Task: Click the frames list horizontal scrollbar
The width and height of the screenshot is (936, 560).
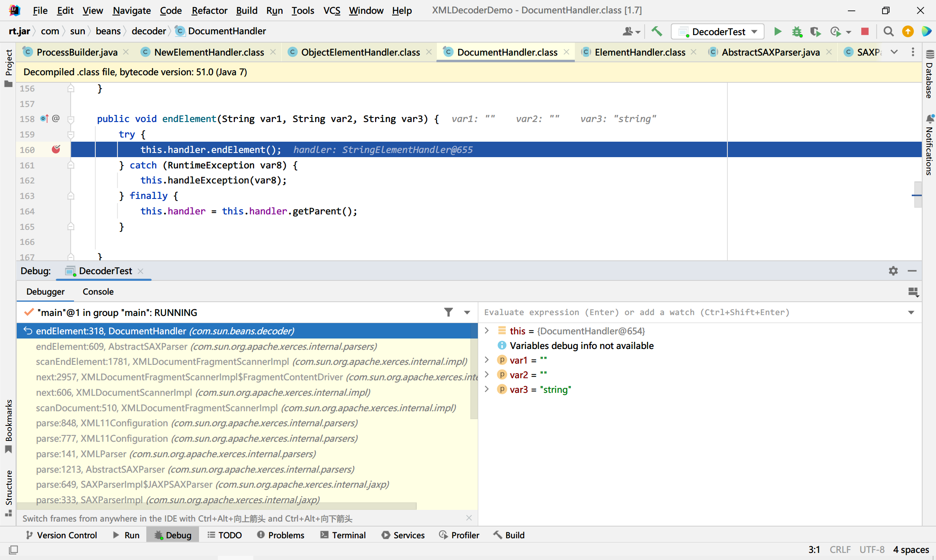Action: coord(217,506)
